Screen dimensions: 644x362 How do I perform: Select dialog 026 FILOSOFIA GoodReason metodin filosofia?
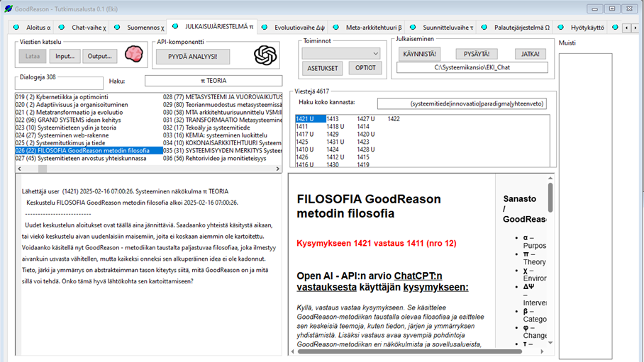coord(89,151)
